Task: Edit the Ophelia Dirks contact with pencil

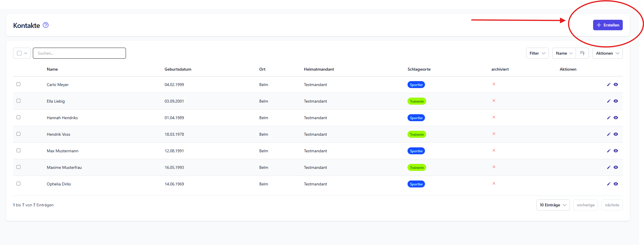Action: click(x=609, y=184)
